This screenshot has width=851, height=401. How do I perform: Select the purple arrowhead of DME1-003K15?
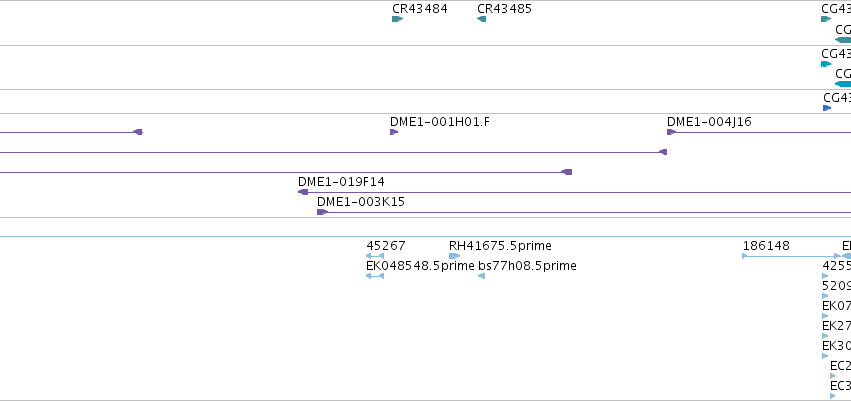pyautogui.click(x=322, y=212)
